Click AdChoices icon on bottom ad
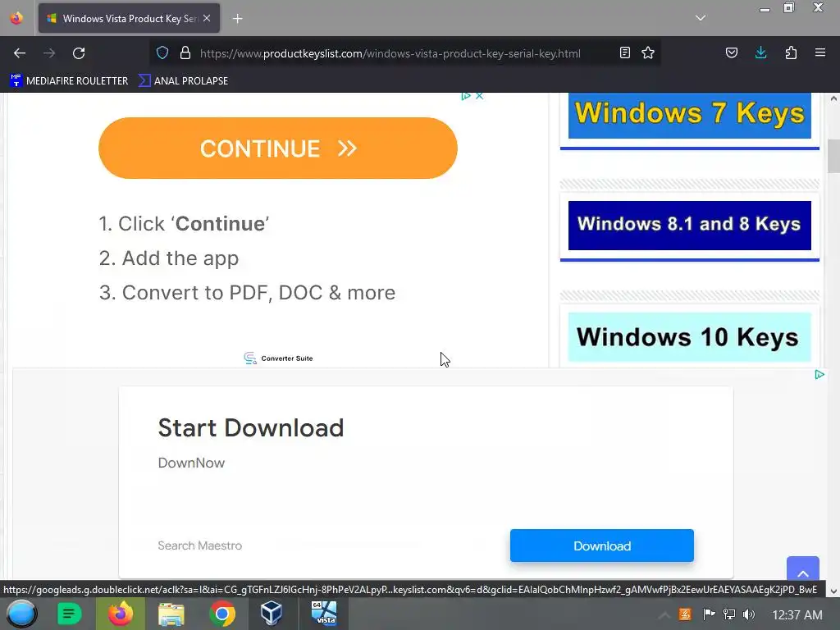This screenshot has height=630, width=840. pyautogui.click(x=819, y=374)
